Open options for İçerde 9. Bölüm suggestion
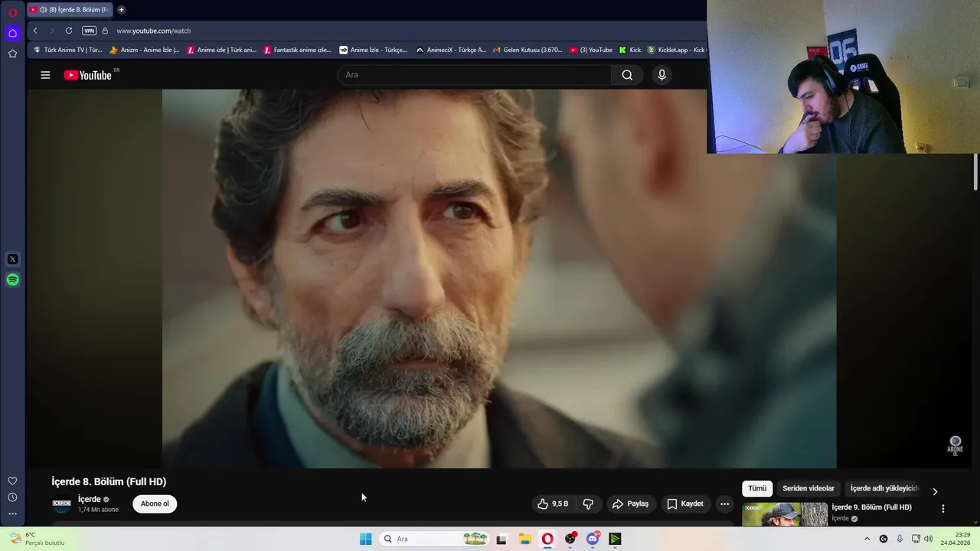 943,508
